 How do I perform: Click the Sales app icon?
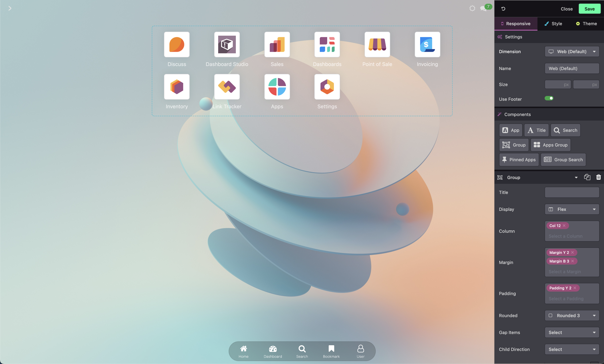(277, 44)
